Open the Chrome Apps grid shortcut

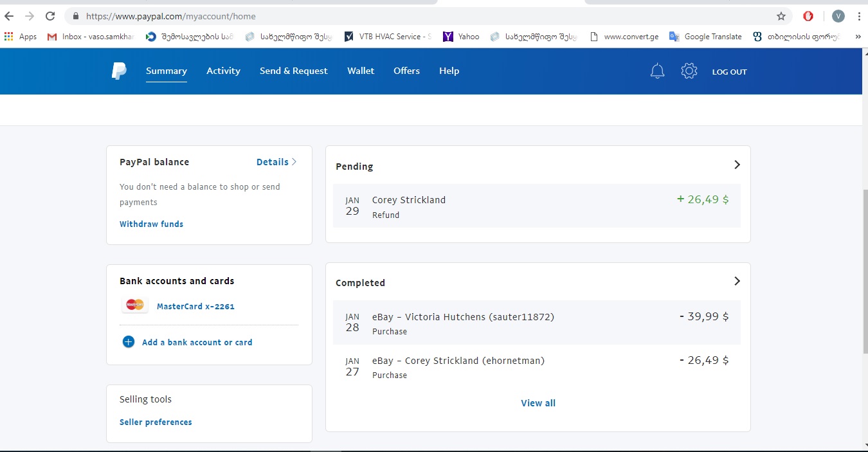[21, 37]
